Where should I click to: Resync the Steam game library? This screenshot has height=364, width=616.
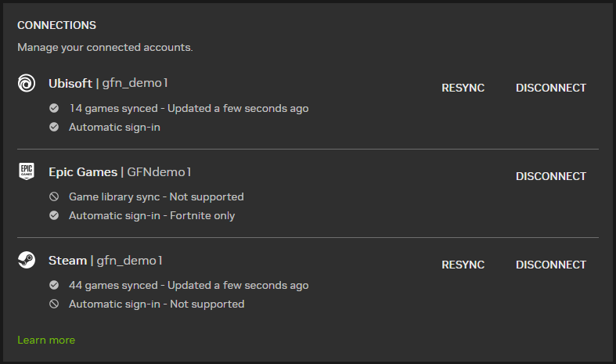[463, 265]
